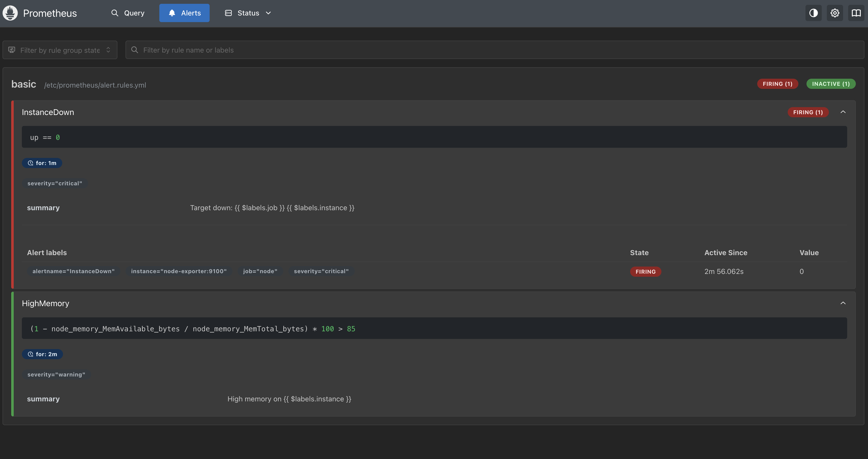Collapse the HighMemory rule chevron
The height and width of the screenshot is (459, 868).
[x=843, y=303]
